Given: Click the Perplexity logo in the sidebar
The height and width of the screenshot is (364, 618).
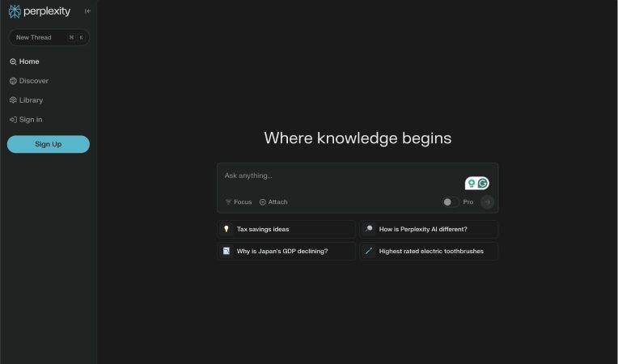Looking at the screenshot, I should 40,11.
